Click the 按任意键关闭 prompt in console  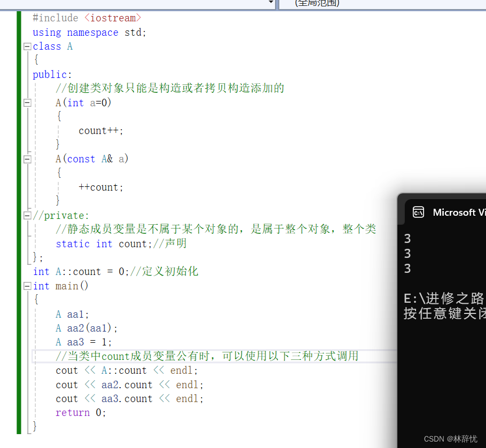pos(444,313)
